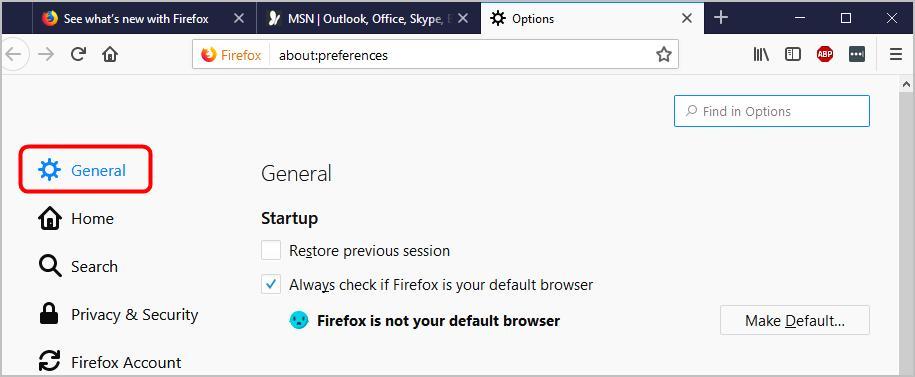Uncheck Always check if Firefox is default
Viewport: 915px width, 377px height.
coord(271,284)
